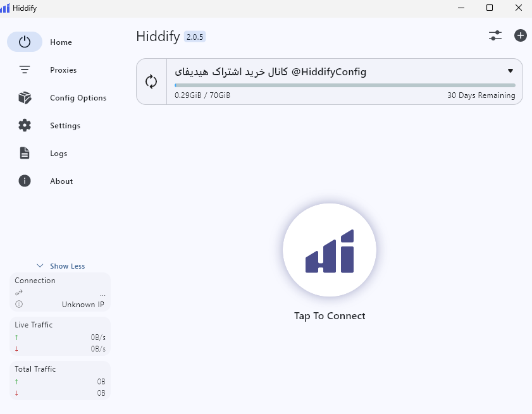Viewport: 532px width, 414px height.
Task: Add a new profile with the plus icon
Action: point(520,36)
